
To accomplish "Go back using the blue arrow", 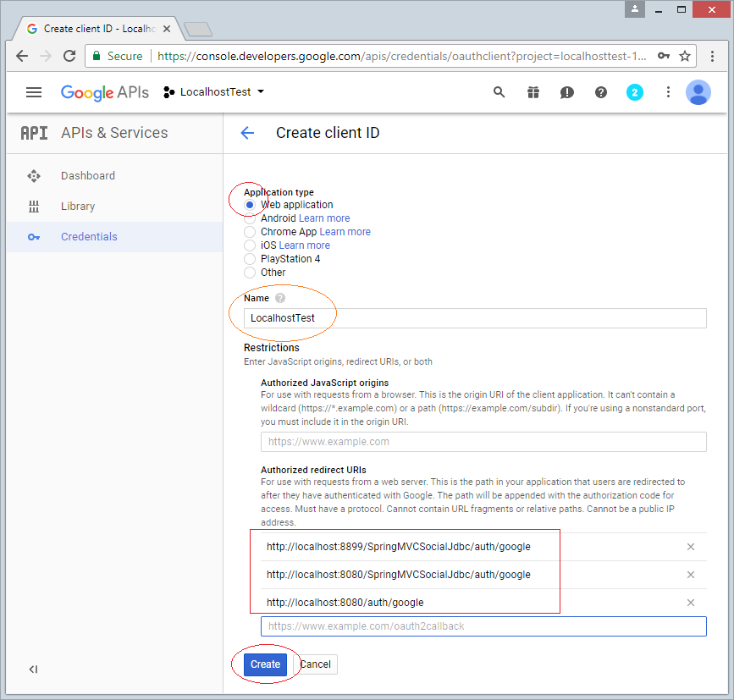I will (247, 133).
